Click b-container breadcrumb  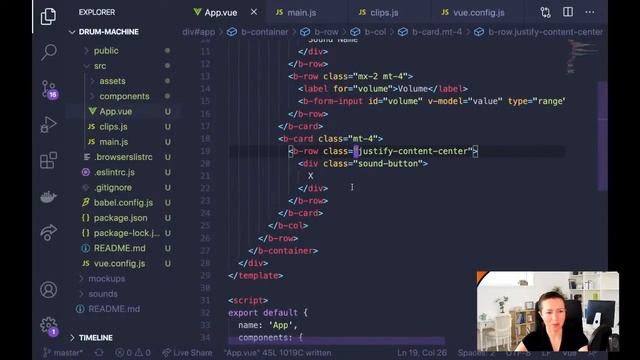(264, 32)
